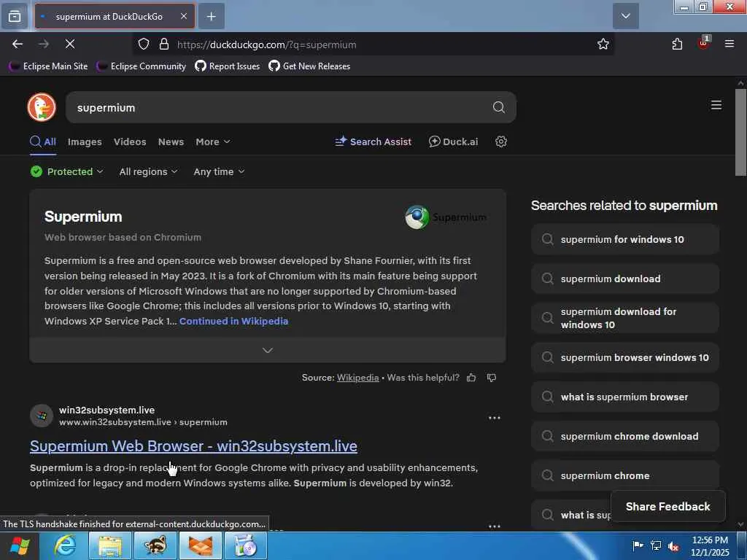Expand the All regions dropdown
This screenshot has height=560, width=747.
(148, 171)
